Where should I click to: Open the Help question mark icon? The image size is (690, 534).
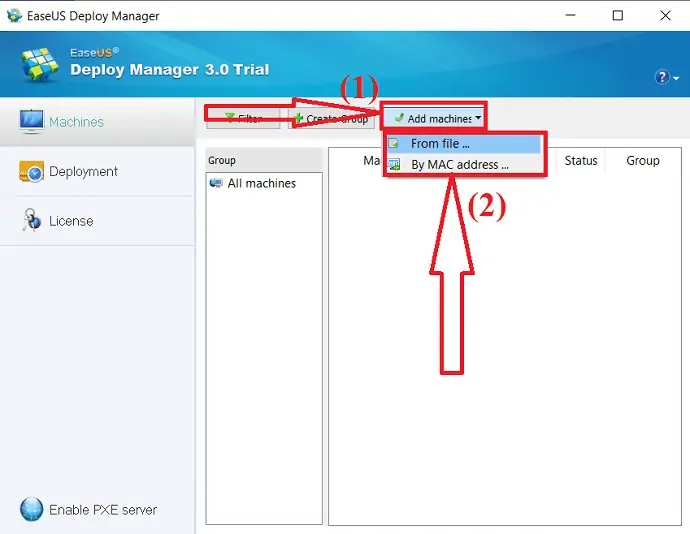(x=662, y=77)
